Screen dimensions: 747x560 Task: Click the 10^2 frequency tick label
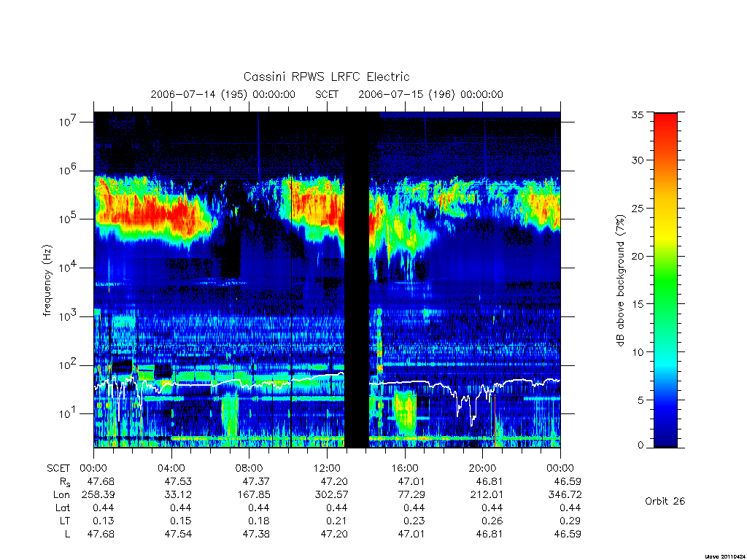click(69, 365)
